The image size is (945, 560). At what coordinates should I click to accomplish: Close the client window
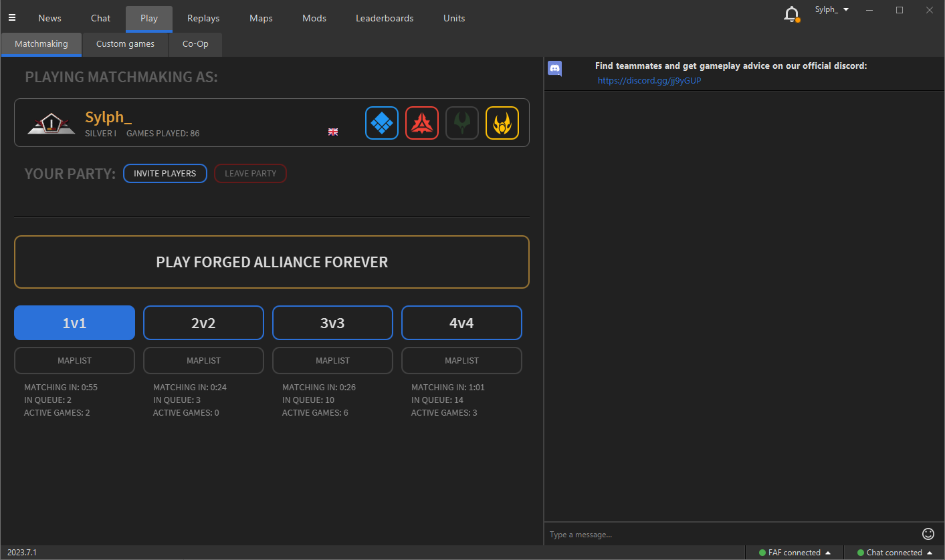tap(930, 10)
